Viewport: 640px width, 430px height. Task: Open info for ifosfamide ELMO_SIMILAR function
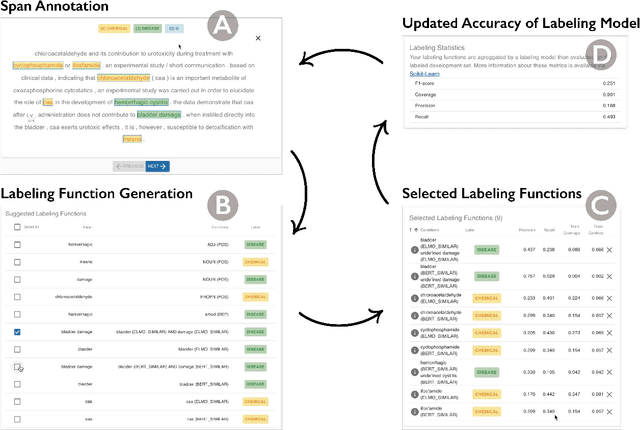click(x=414, y=394)
